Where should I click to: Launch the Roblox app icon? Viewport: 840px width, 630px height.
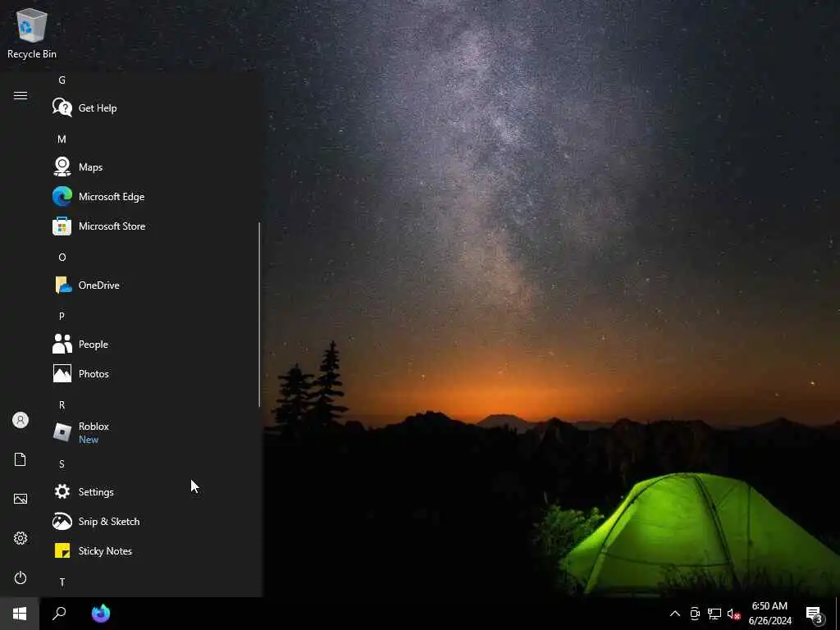62,432
